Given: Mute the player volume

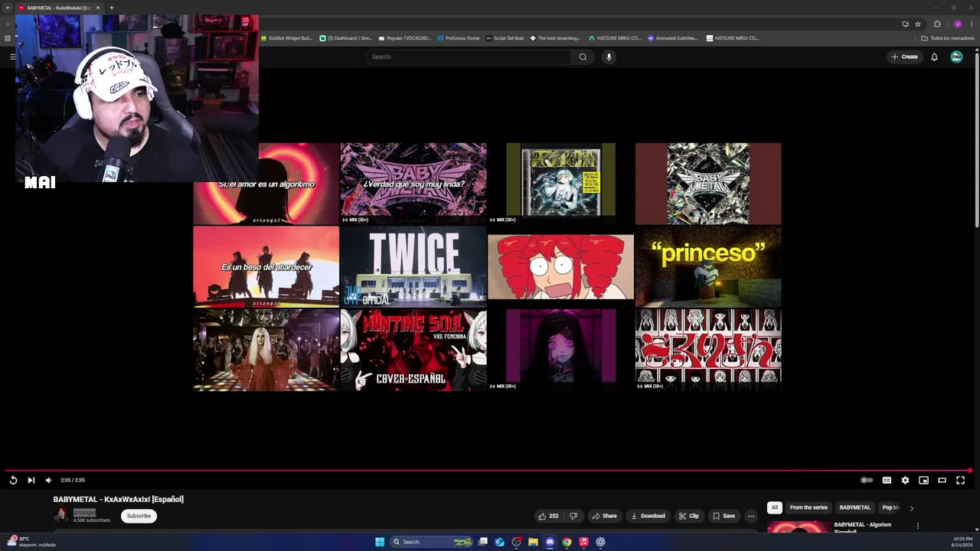Looking at the screenshot, I should point(48,480).
